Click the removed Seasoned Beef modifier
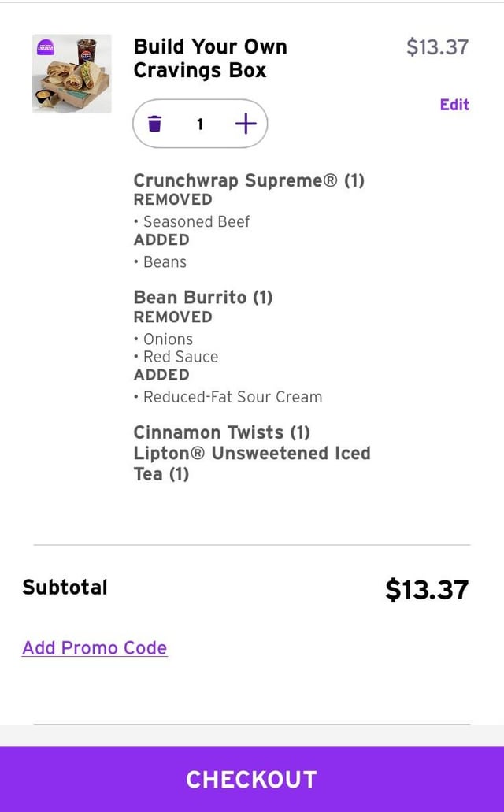 pos(196,222)
